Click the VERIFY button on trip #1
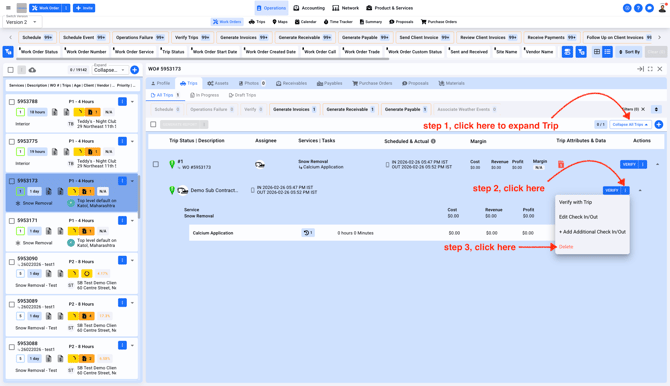 pos(629,164)
